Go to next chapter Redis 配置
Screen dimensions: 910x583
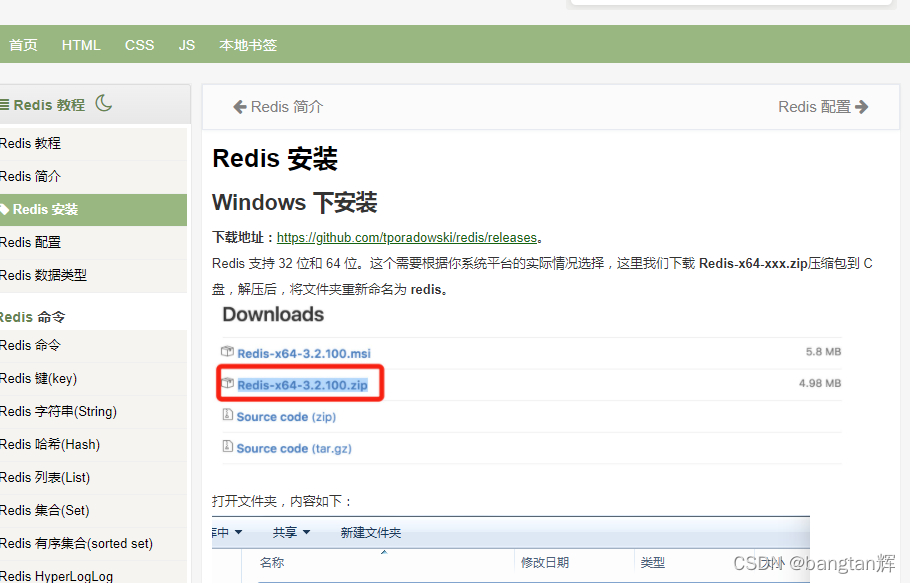(x=823, y=107)
